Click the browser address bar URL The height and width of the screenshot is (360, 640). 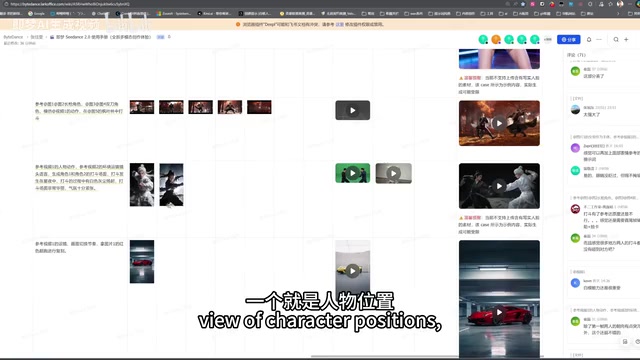[69, 4]
